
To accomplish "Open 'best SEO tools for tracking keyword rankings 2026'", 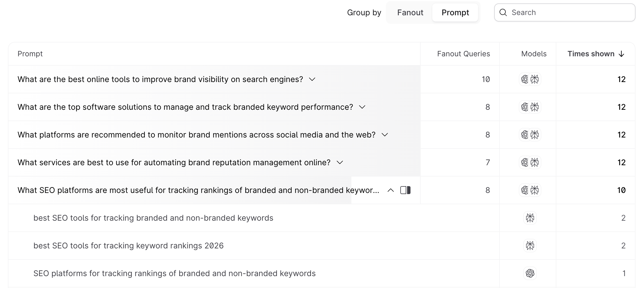I will coord(128,246).
